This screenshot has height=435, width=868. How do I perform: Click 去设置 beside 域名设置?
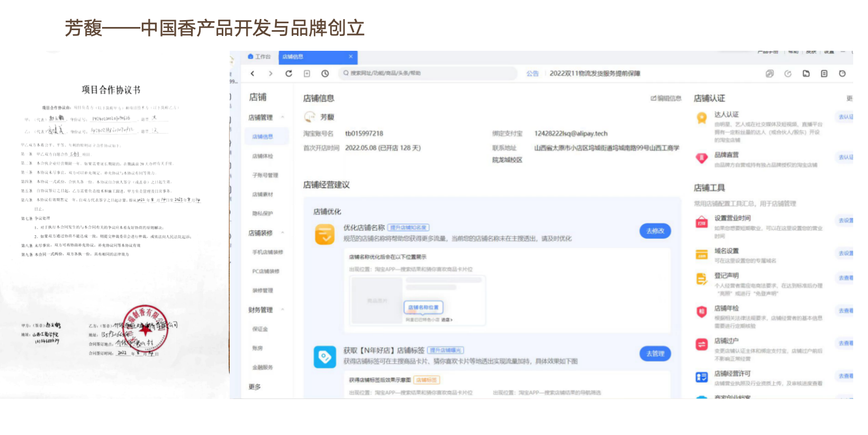click(846, 253)
